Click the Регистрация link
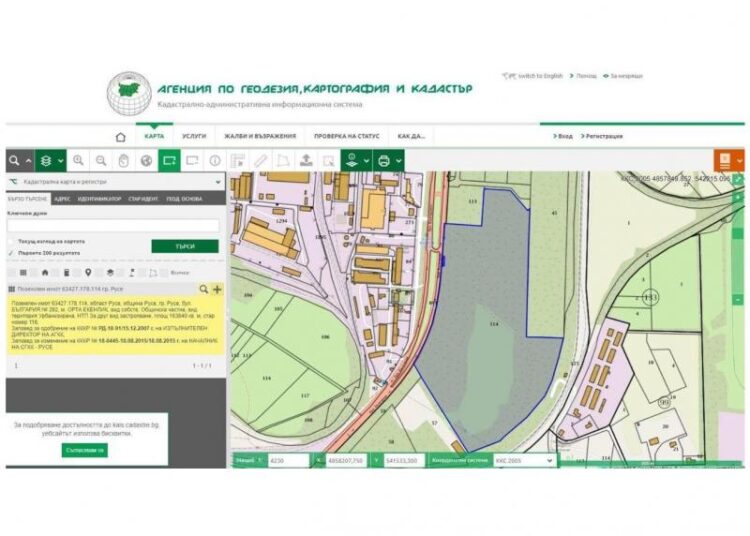Image resolution: width=750 pixels, height=536 pixels. 602,136
